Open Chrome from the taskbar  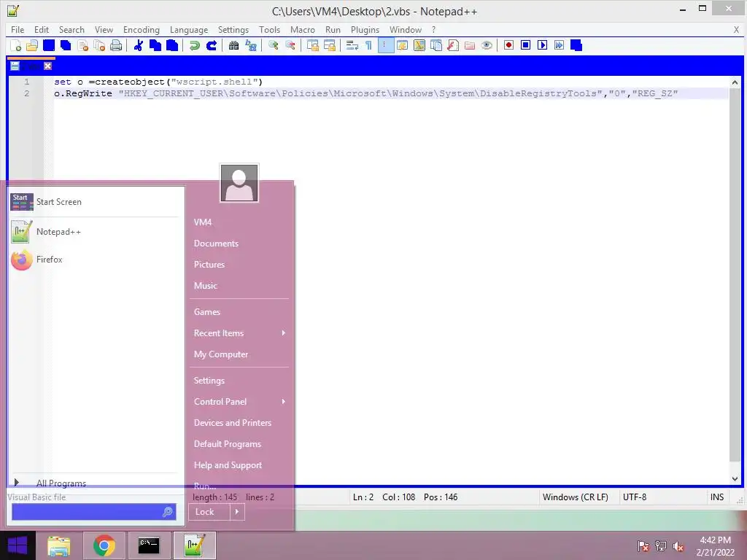[x=104, y=545]
